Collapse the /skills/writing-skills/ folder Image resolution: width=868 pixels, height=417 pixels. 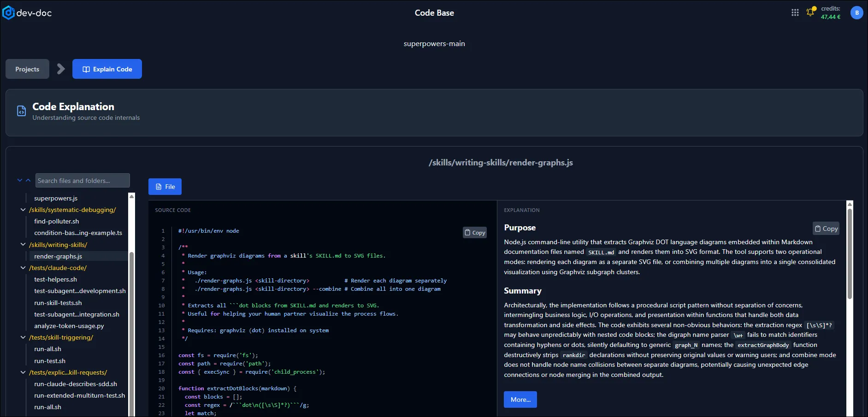tap(23, 245)
